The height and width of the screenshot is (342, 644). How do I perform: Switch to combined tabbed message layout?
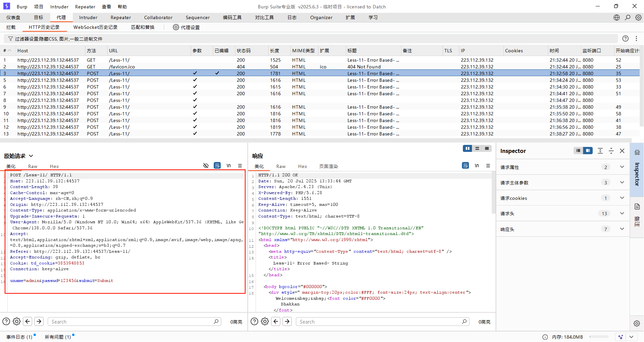(487, 149)
